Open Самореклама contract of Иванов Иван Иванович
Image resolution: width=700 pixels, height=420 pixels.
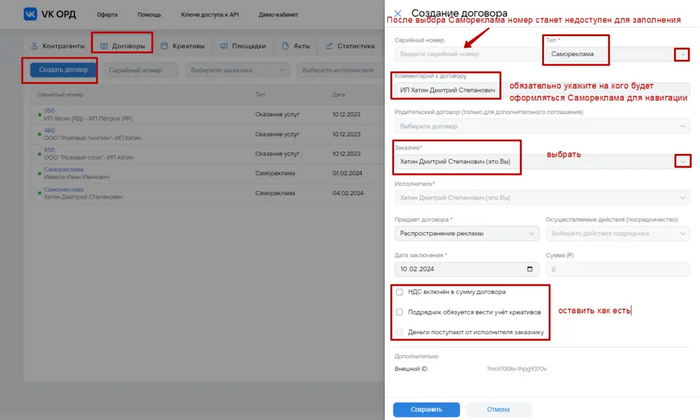(63, 170)
